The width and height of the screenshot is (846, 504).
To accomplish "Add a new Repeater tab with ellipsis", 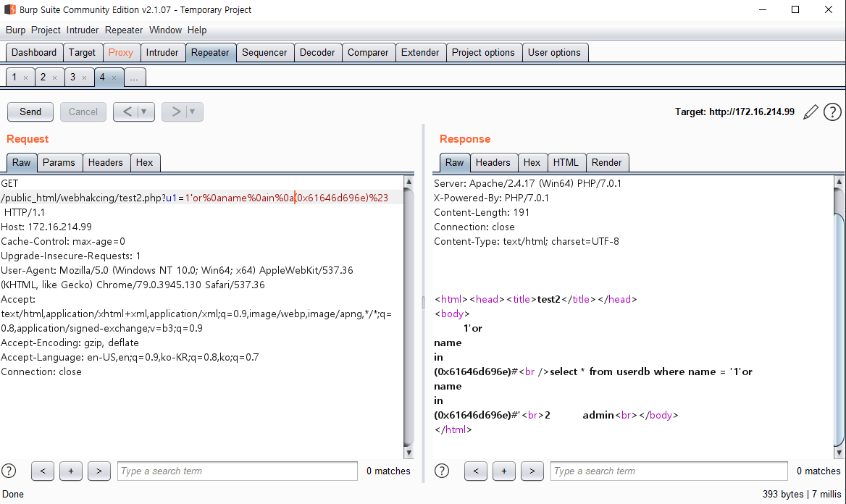I will point(134,77).
